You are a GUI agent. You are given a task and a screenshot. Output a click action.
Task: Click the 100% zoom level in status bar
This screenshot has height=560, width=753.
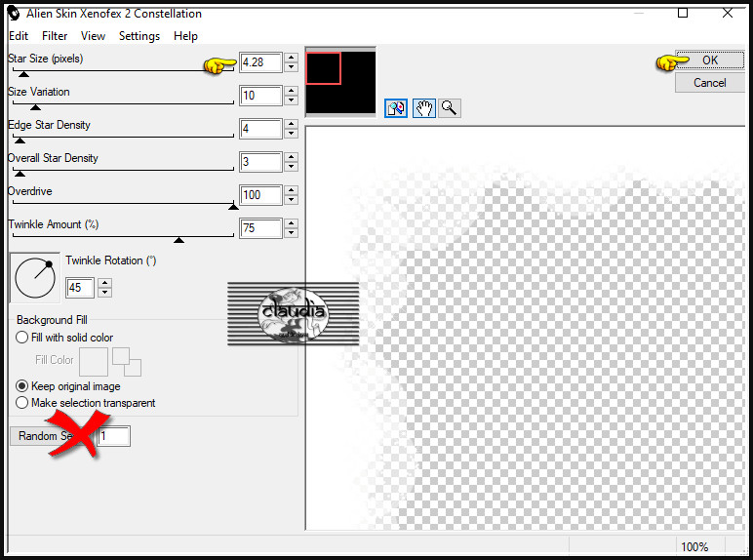[x=694, y=546]
